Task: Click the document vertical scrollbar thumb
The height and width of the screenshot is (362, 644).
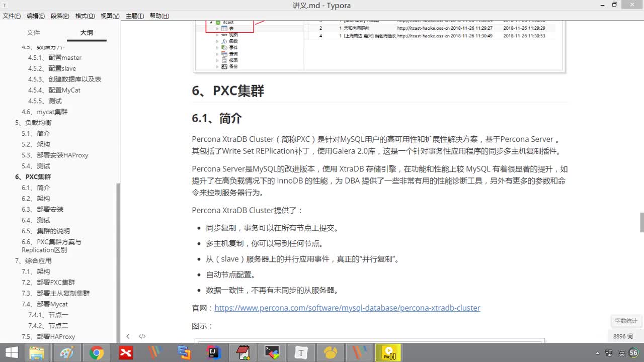Action: [x=641, y=222]
